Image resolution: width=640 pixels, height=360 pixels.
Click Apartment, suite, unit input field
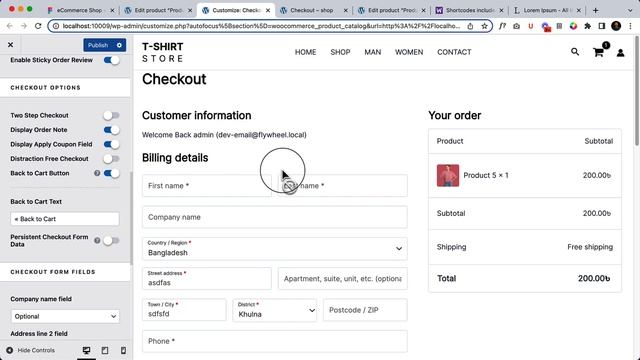(x=343, y=279)
